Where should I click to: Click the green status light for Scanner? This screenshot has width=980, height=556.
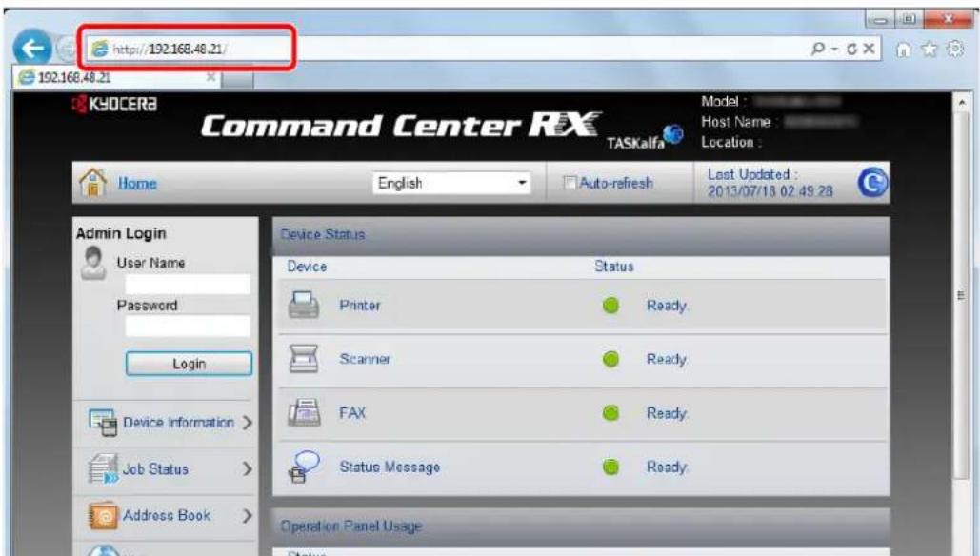pos(610,359)
